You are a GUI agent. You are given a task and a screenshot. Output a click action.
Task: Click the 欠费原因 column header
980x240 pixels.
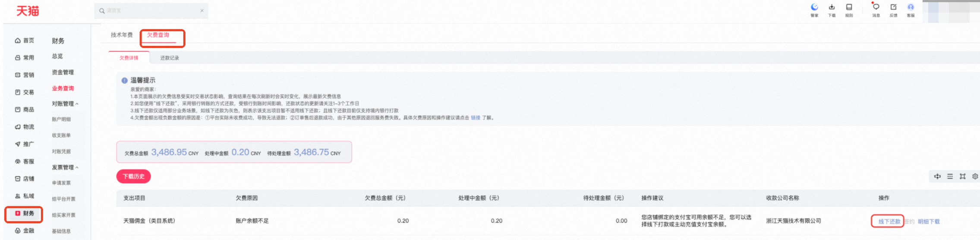(246, 198)
